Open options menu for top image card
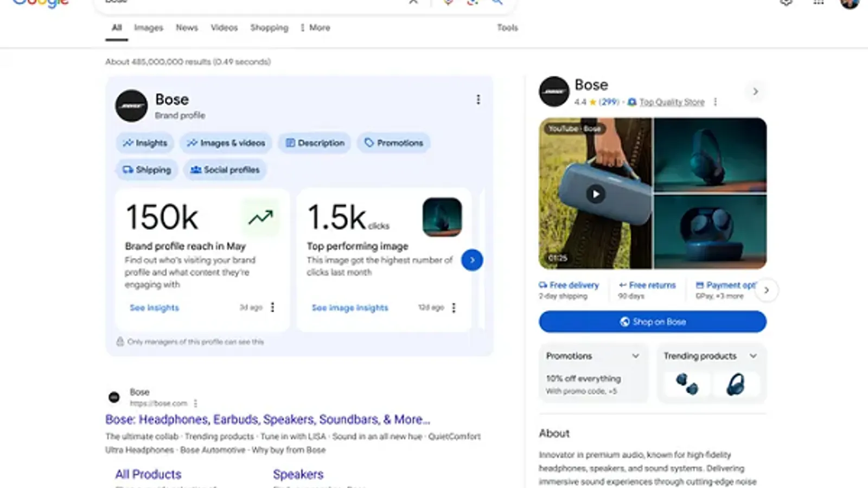Image resolution: width=868 pixels, height=488 pixels. (454, 307)
